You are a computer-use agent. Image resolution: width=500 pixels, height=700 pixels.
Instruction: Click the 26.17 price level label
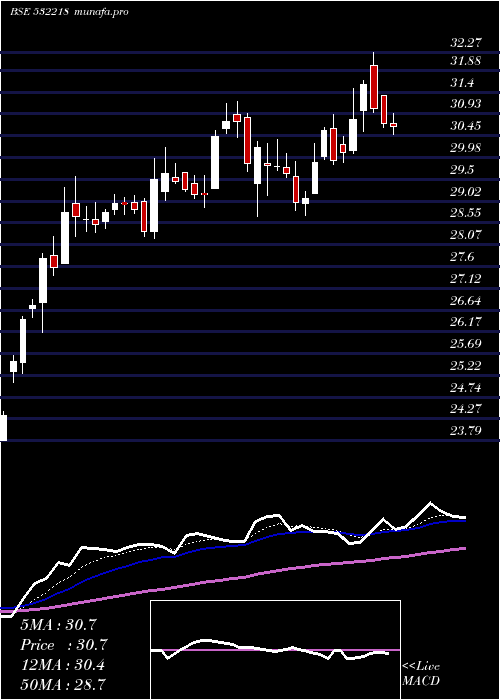pyautogui.click(x=466, y=321)
